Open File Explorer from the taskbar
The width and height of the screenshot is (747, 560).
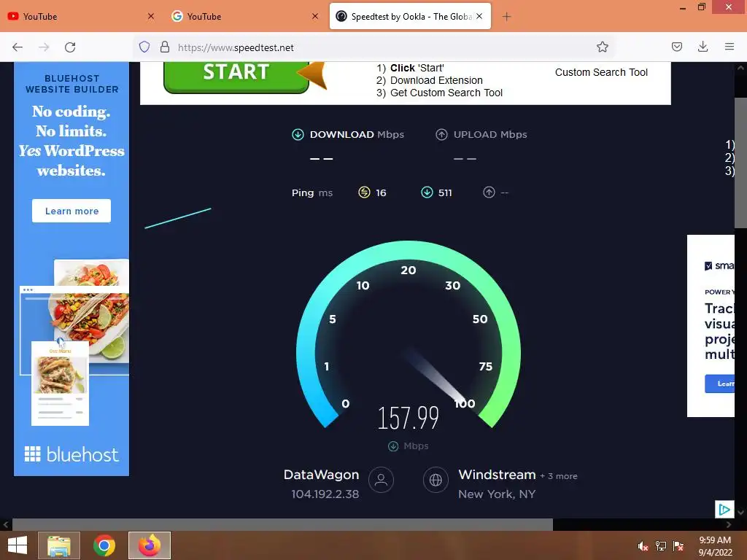click(59, 545)
